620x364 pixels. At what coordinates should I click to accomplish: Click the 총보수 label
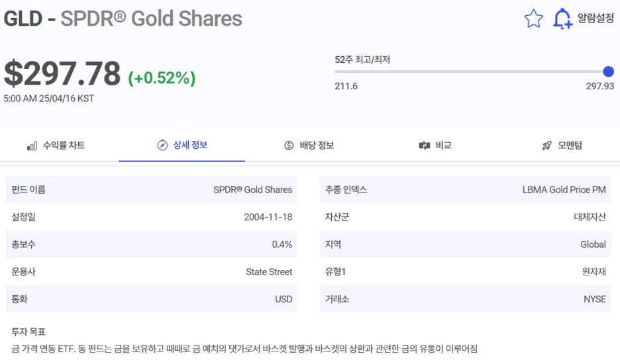click(x=23, y=245)
